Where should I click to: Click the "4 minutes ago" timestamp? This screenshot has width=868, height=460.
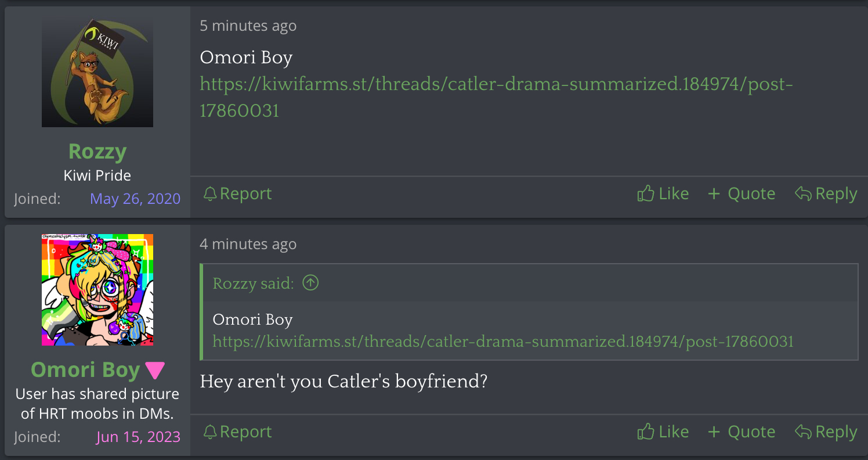[248, 244]
